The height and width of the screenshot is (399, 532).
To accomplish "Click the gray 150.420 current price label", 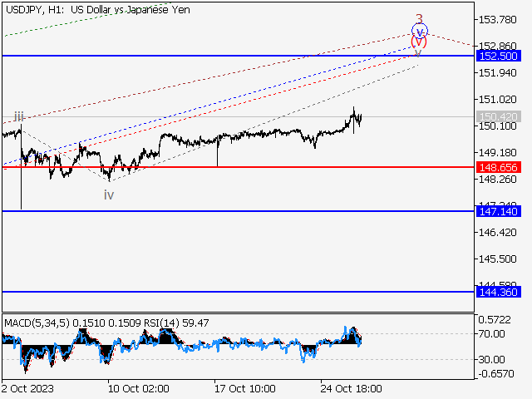I will 499,116.
